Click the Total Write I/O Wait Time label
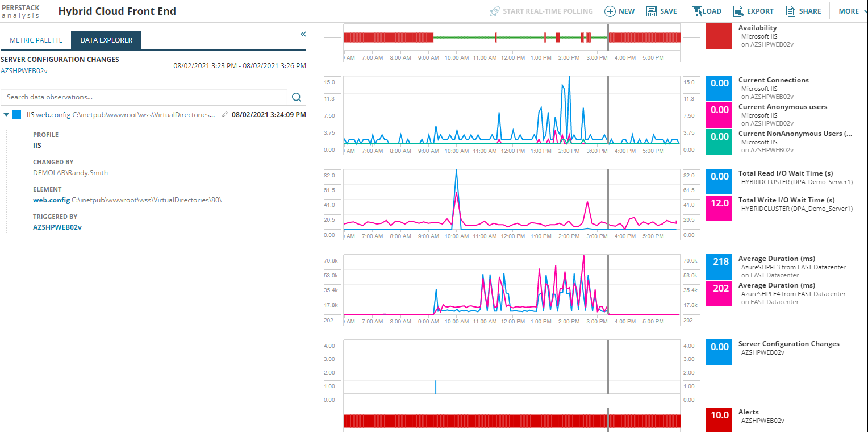The image size is (868, 432). (x=786, y=200)
